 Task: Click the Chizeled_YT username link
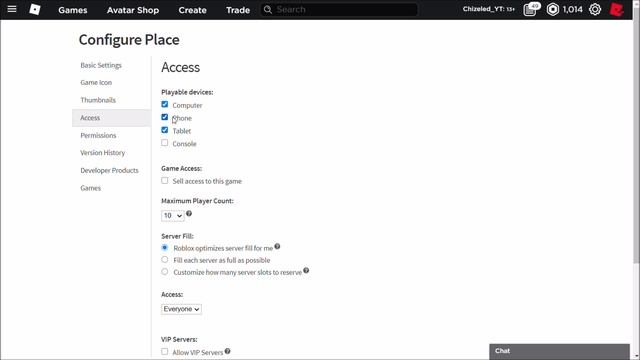point(489,9)
